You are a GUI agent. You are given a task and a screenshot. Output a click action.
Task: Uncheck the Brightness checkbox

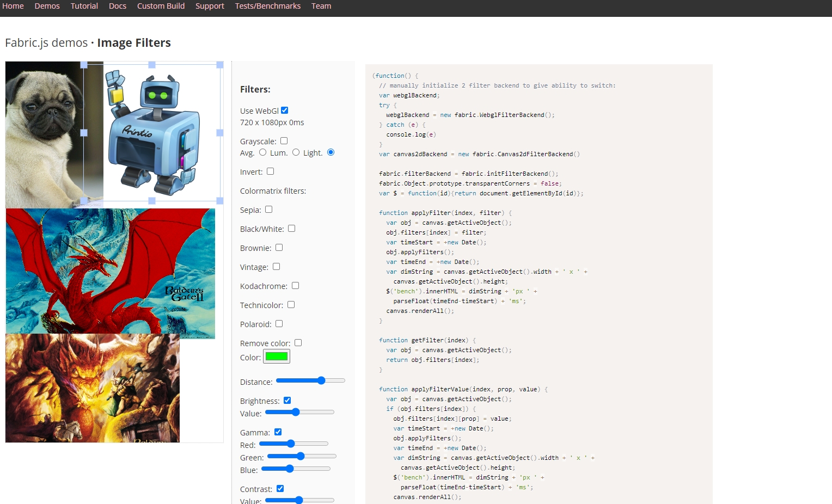[287, 400]
